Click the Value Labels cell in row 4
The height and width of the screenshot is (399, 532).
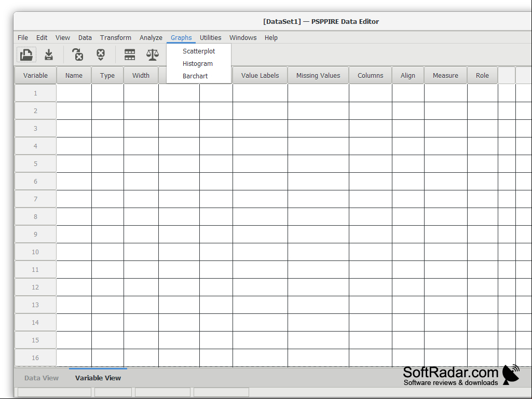260,146
